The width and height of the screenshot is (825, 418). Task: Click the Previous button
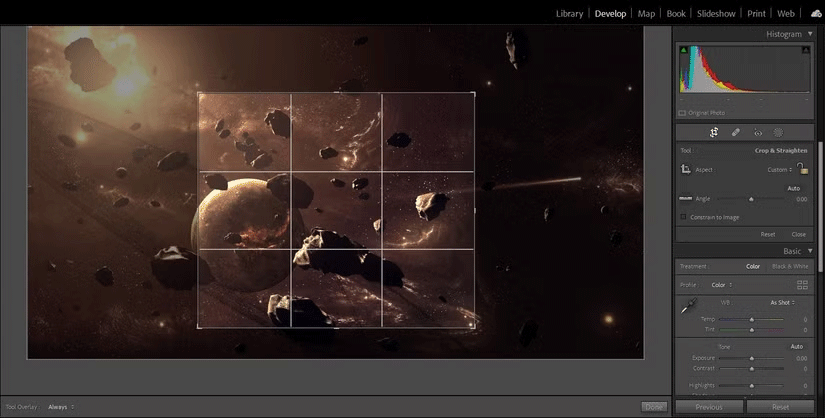[709, 407]
